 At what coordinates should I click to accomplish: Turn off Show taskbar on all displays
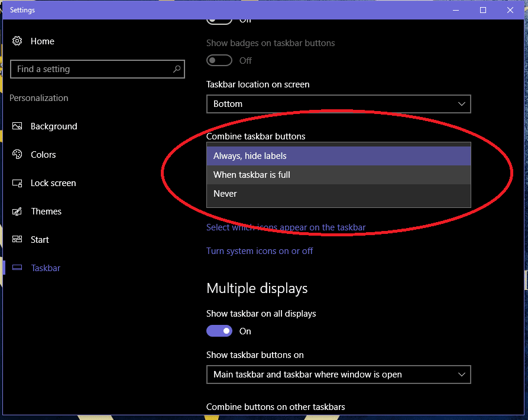click(219, 331)
